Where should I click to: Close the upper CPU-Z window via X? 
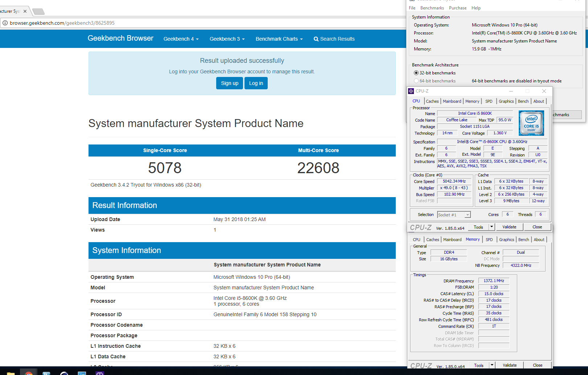(544, 91)
